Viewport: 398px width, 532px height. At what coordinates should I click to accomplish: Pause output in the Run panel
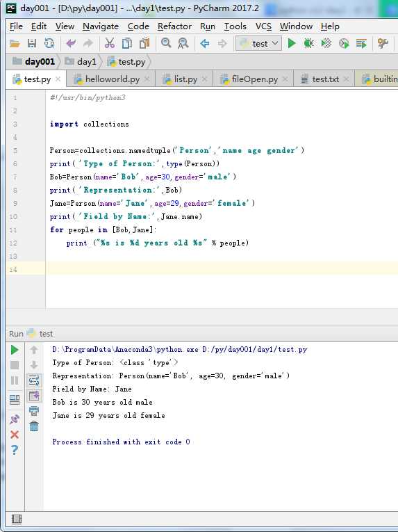click(x=15, y=380)
